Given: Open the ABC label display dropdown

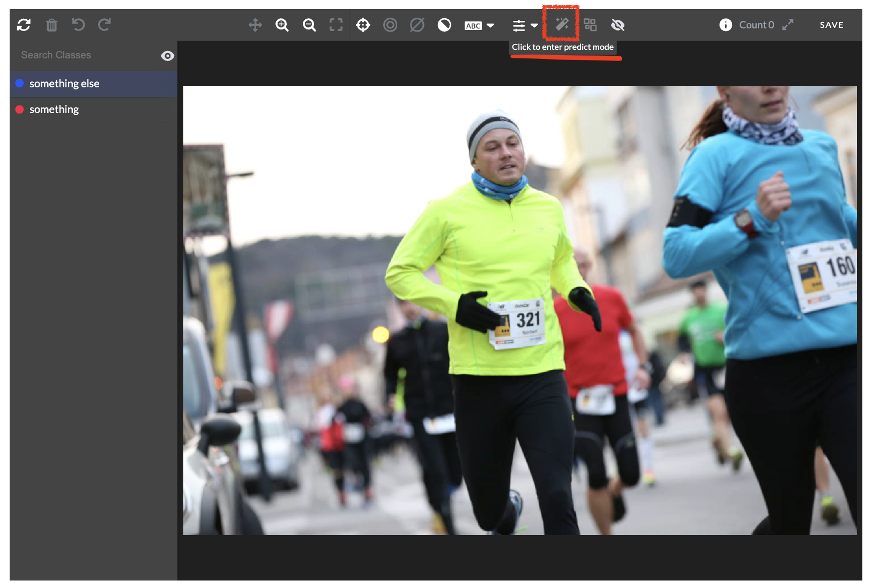Looking at the screenshot, I should coord(479,26).
